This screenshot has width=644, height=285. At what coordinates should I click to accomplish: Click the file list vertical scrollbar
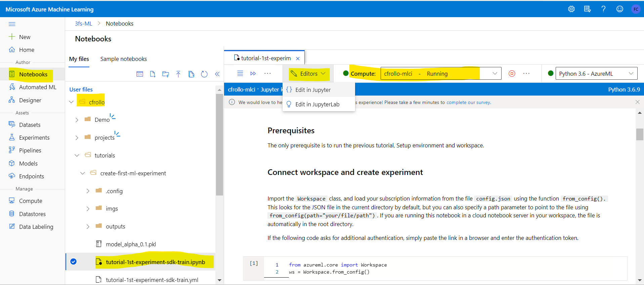pyautogui.click(x=219, y=145)
